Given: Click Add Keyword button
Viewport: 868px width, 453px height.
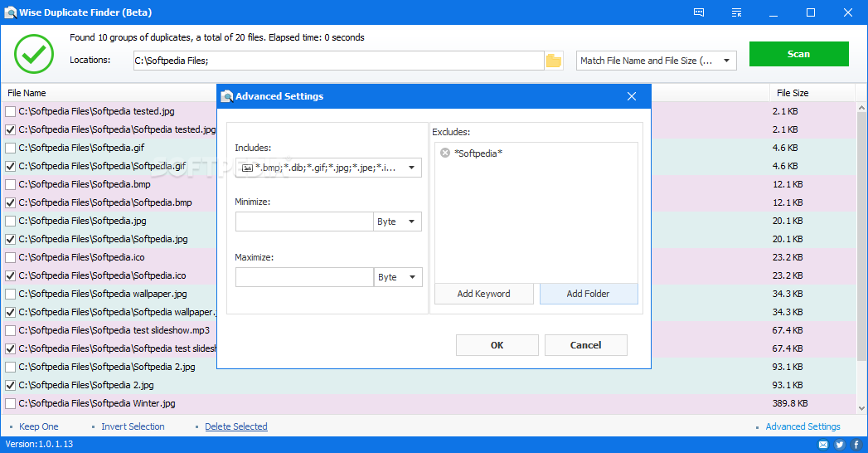Looking at the screenshot, I should click(484, 294).
